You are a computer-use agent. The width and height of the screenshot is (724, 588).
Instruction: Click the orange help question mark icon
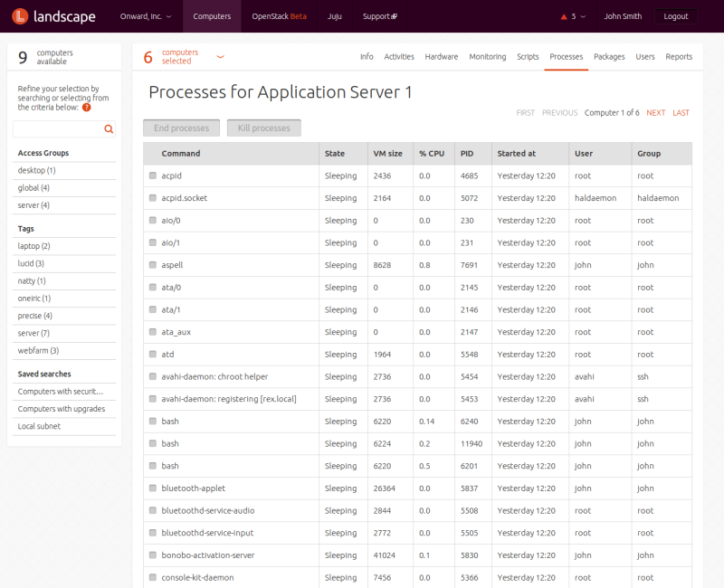tap(87, 107)
